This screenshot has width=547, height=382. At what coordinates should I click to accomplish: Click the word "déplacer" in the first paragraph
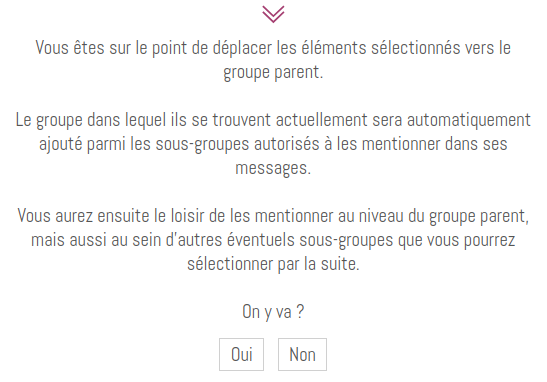coord(242,48)
